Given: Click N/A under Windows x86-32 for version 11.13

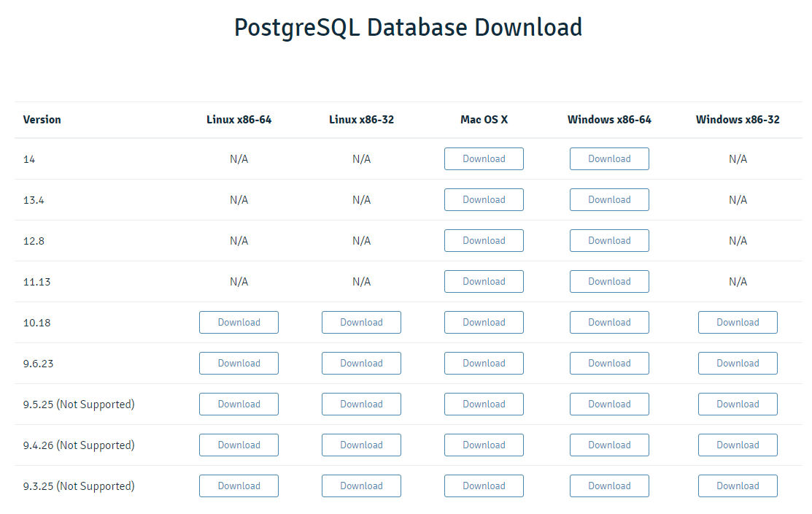Looking at the screenshot, I should pyautogui.click(x=738, y=282).
